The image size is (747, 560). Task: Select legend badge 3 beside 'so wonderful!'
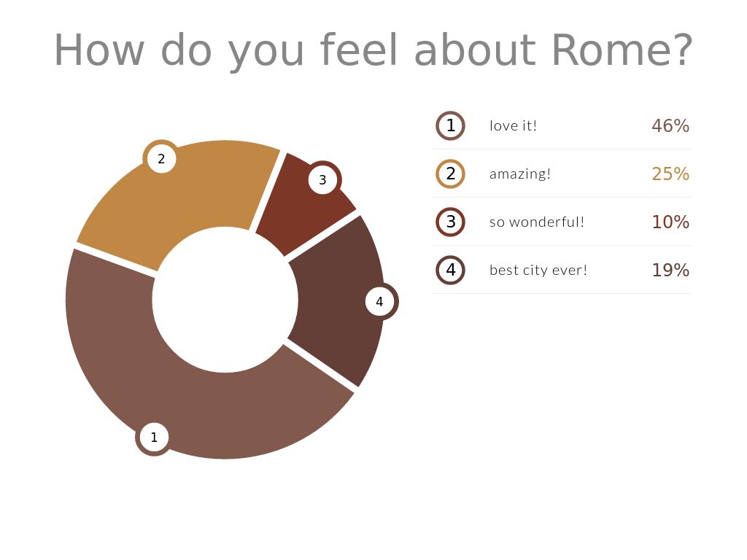pyautogui.click(x=451, y=222)
